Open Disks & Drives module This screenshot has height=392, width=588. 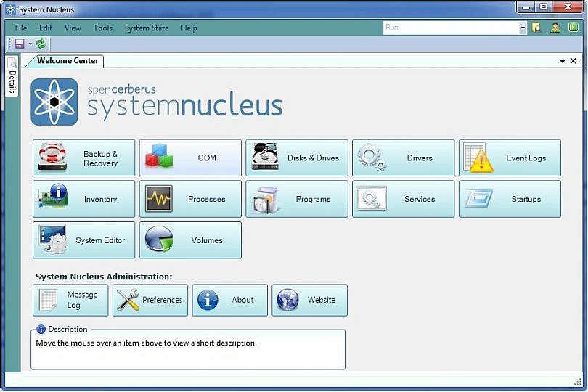[297, 158]
